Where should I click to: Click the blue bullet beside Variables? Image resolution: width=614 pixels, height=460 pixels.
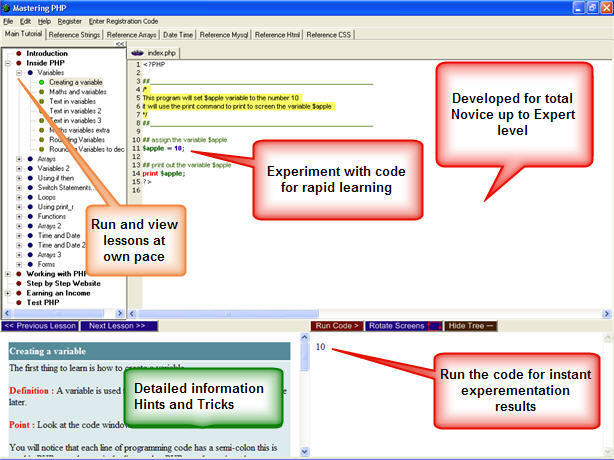point(30,73)
